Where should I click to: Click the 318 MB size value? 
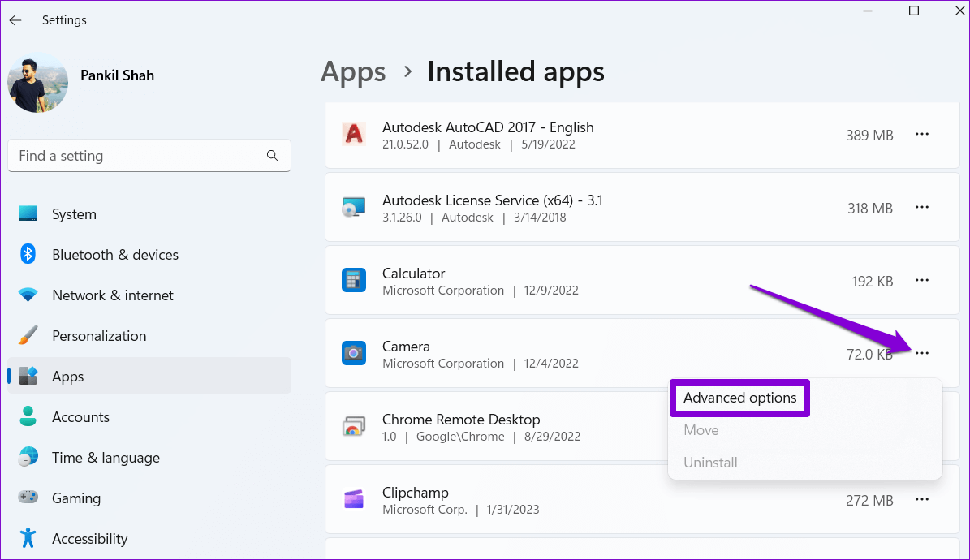click(x=870, y=209)
